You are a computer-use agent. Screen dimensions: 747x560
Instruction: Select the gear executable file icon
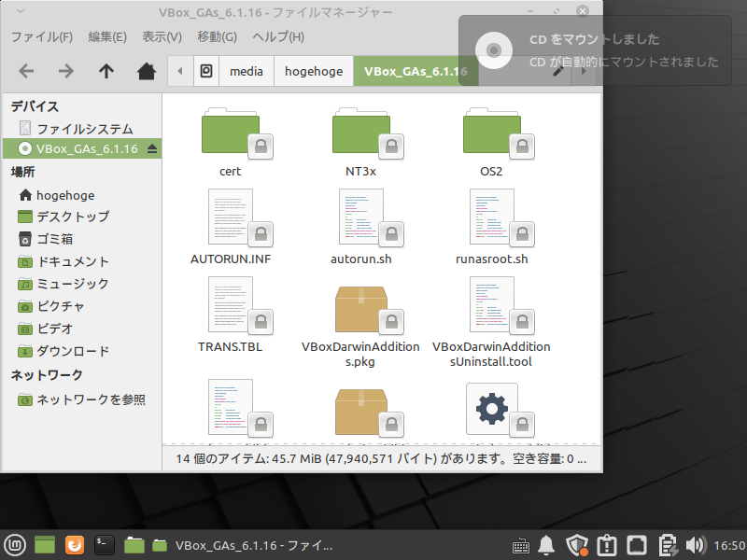(492, 409)
